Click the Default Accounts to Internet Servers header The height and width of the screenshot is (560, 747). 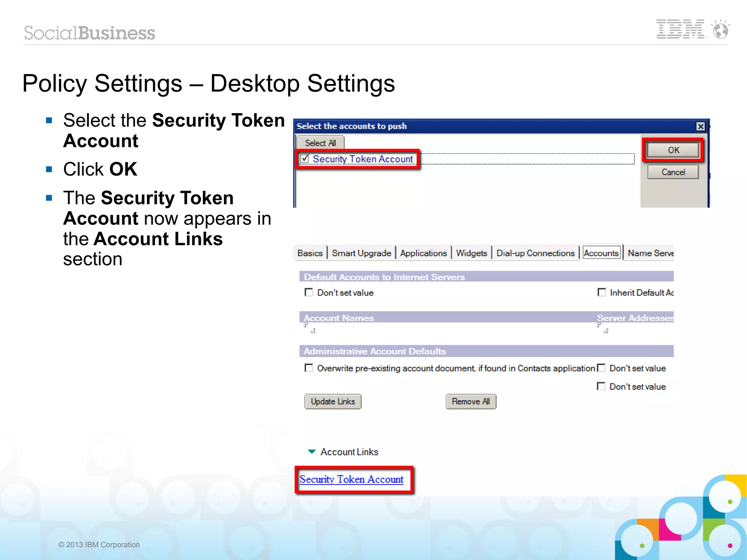[x=486, y=277]
